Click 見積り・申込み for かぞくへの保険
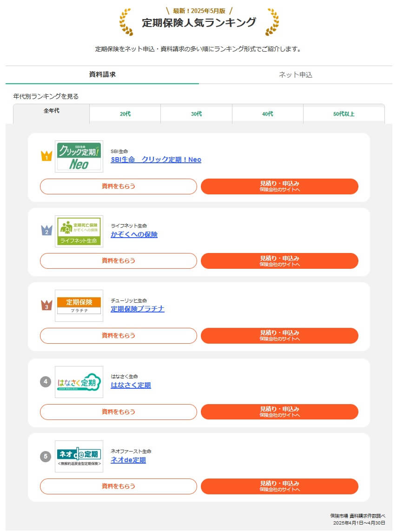The height and width of the screenshot is (532, 397). [x=280, y=261]
